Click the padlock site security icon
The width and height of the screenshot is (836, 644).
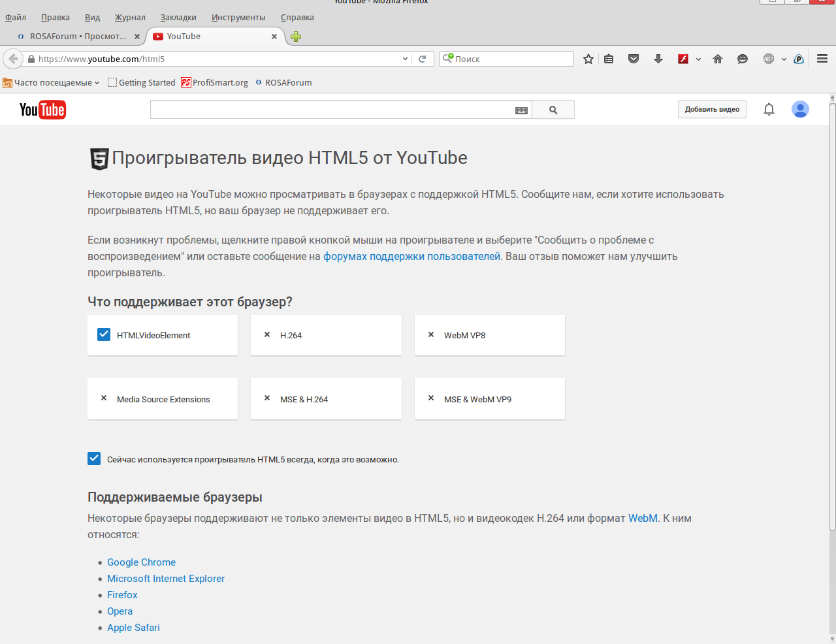coord(31,59)
